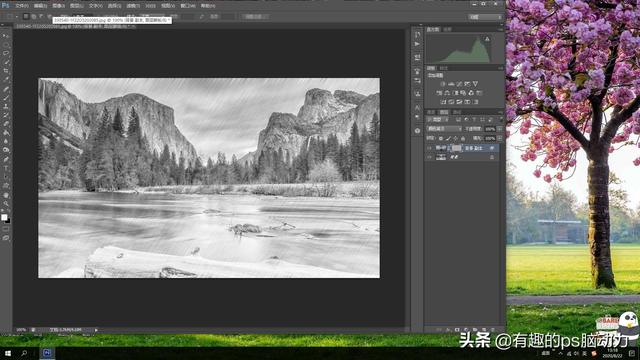Open the 滤镜(T) menu
The image size is (640, 360).
133,6
